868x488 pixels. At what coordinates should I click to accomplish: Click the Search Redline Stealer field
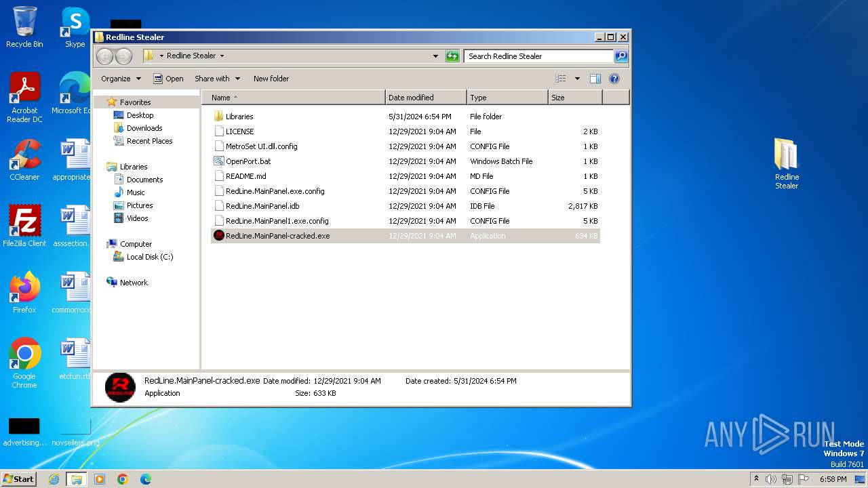click(x=539, y=56)
